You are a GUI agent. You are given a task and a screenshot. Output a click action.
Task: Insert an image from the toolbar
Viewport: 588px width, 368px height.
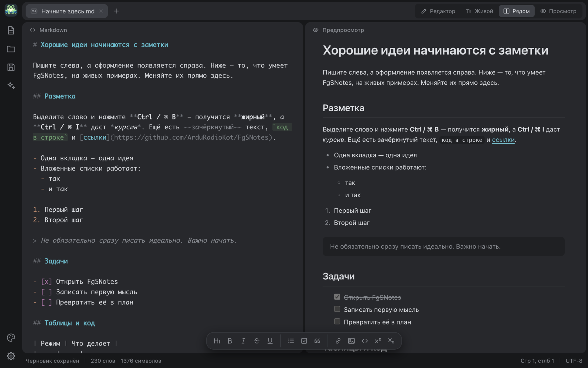coord(351,341)
